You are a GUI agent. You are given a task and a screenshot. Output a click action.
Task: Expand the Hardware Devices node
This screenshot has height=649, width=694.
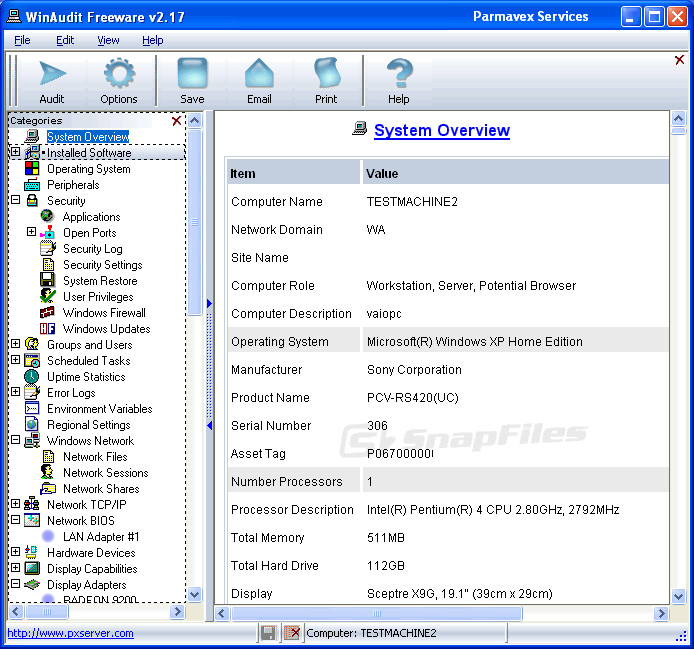(x=15, y=552)
